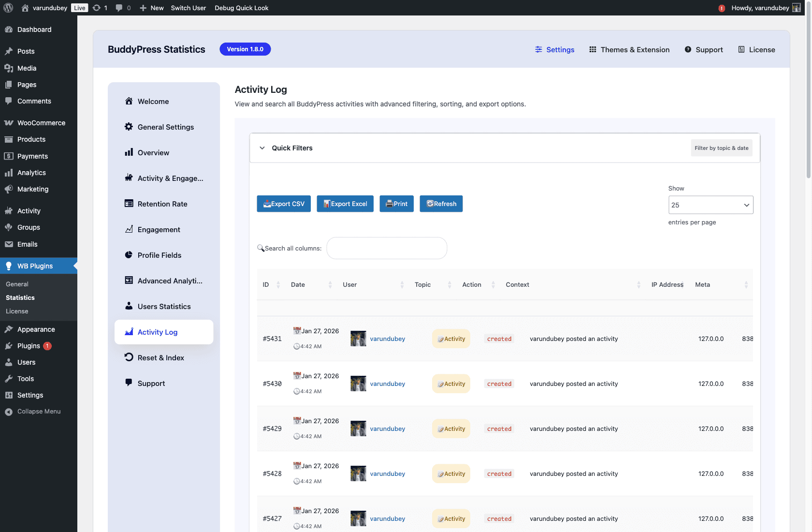Open the General submenu under WB Plugins

pyautogui.click(x=17, y=284)
